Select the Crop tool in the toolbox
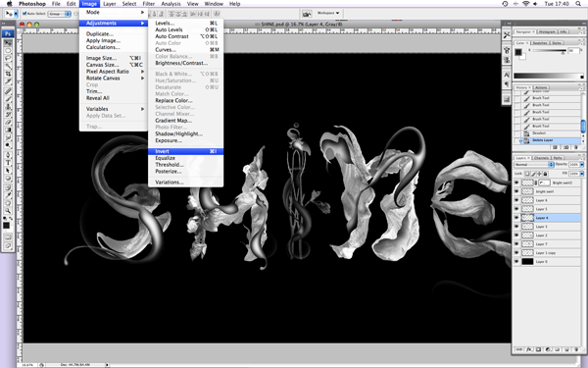 coord(8,74)
